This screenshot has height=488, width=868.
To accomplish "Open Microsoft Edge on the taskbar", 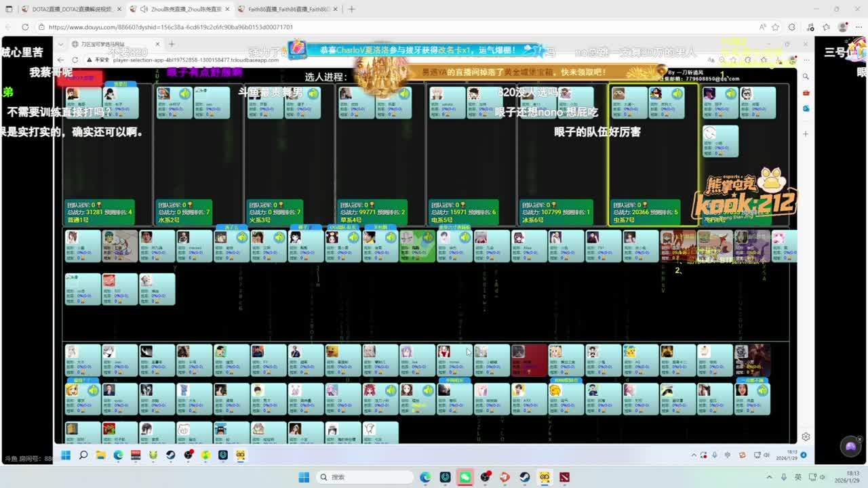I will [425, 477].
